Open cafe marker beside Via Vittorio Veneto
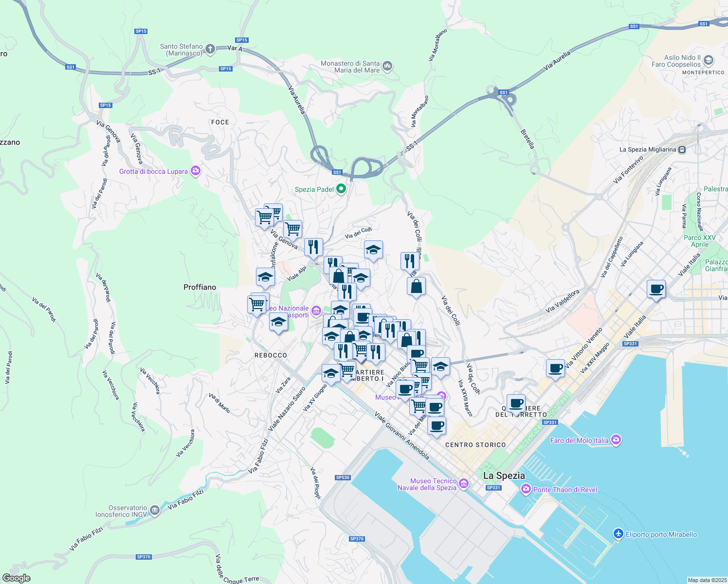Image resolution: width=728 pixels, height=584 pixels. (555, 368)
